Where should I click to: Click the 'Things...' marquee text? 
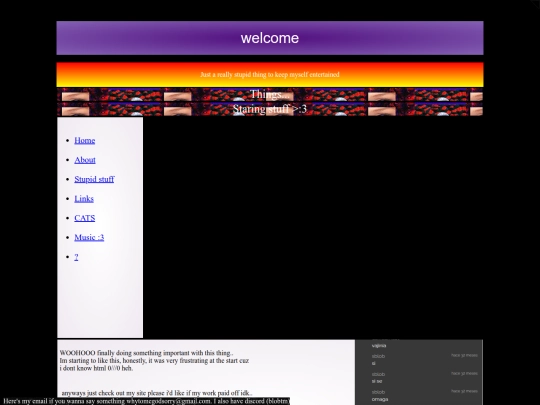click(270, 94)
